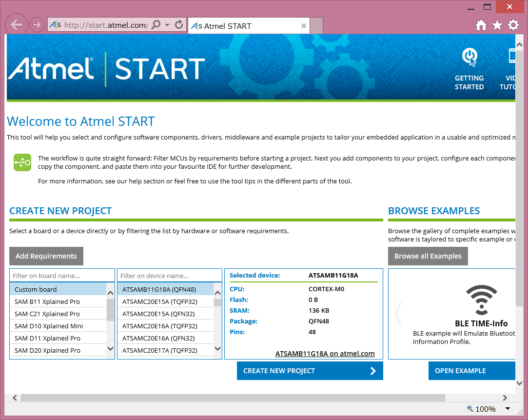Focus the board name filter field
The width and height of the screenshot is (528, 420).
click(x=62, y=276)
